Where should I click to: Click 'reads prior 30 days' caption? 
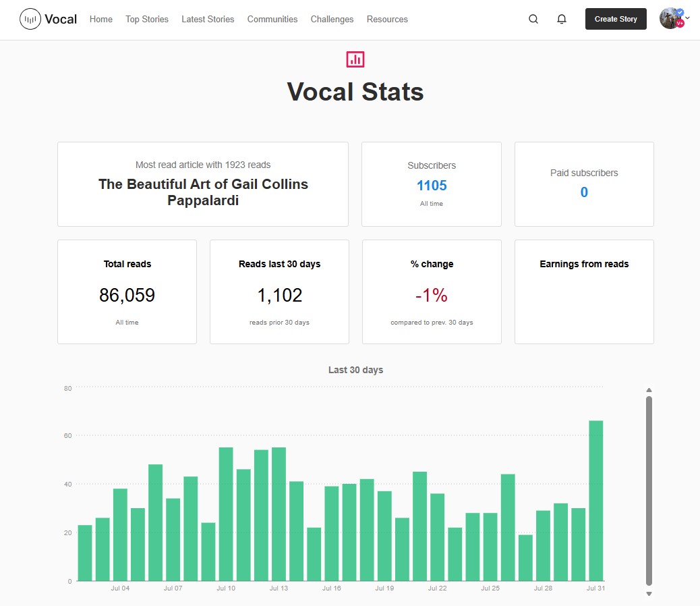coord(279,322)
